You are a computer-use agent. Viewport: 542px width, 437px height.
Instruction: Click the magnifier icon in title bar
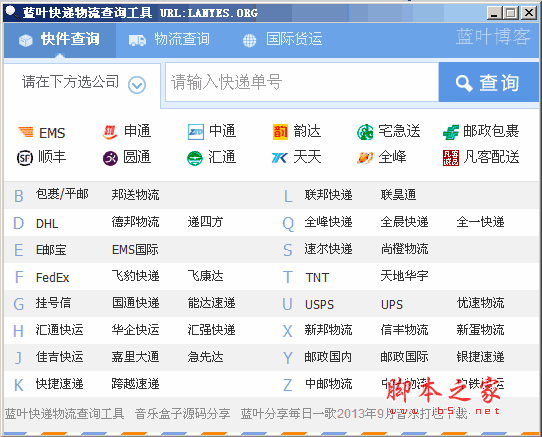pyautogui.click(x=12, y=12)
